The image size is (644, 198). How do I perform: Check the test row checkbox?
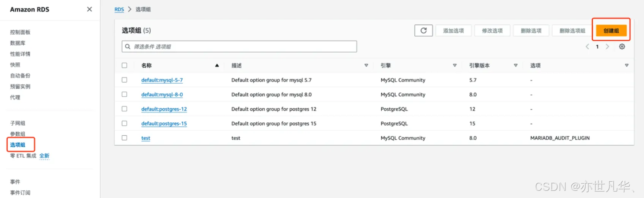point(124,138)
